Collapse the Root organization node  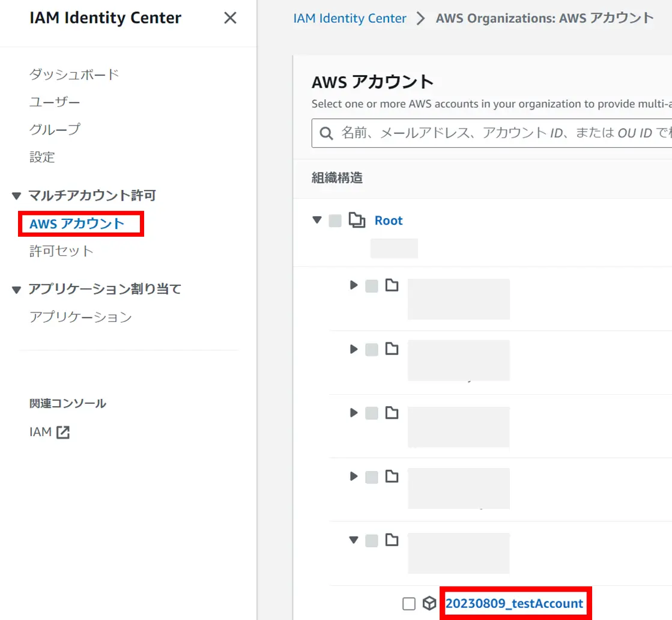click(x=317, y=220)
